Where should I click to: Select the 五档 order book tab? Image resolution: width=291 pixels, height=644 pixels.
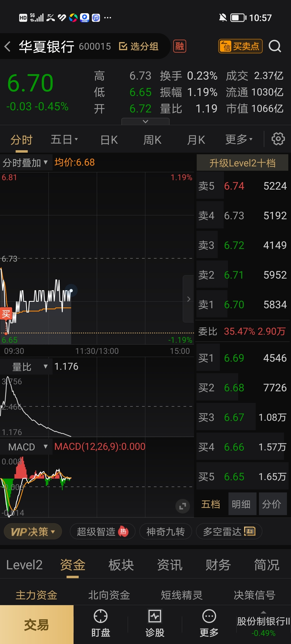[x=211, y=504]
